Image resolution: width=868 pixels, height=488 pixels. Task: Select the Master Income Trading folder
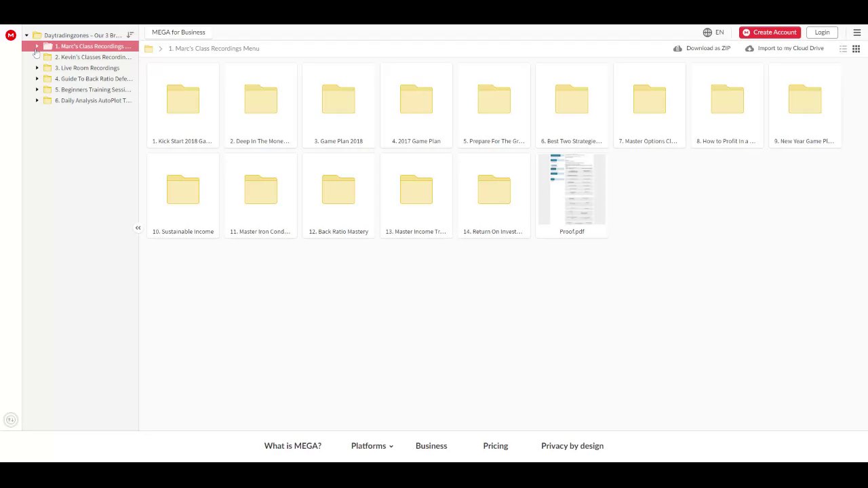(416, 195)
